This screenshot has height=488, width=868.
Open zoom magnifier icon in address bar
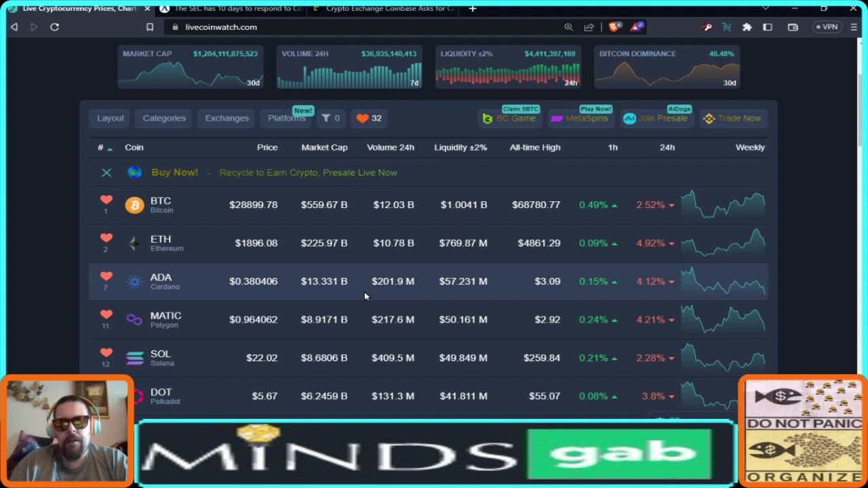568,27
